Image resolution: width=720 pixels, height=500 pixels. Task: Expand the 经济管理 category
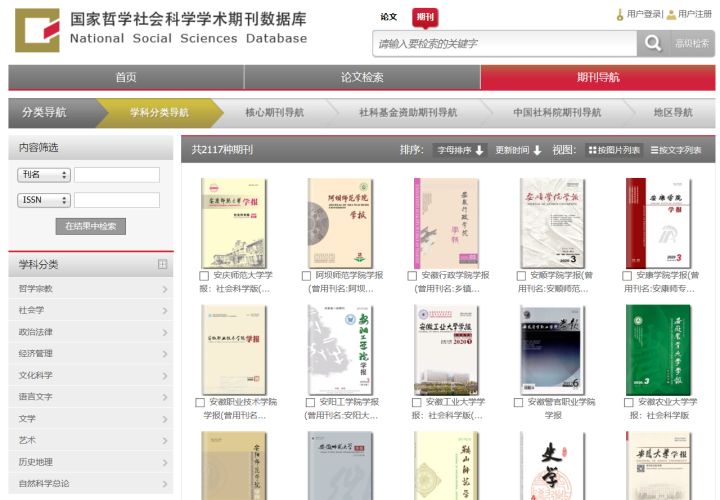point(91,354)
